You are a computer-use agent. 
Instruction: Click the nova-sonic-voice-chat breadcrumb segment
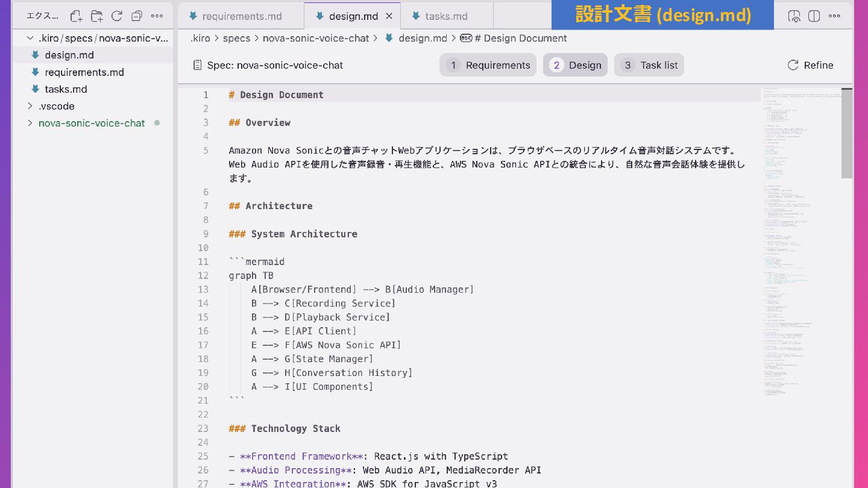(x=316, y=38)
